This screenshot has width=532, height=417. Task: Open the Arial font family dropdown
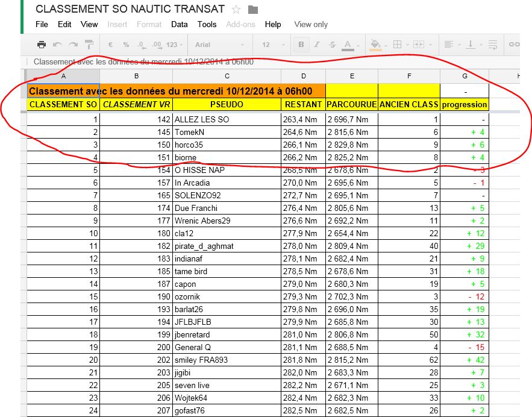219,45
